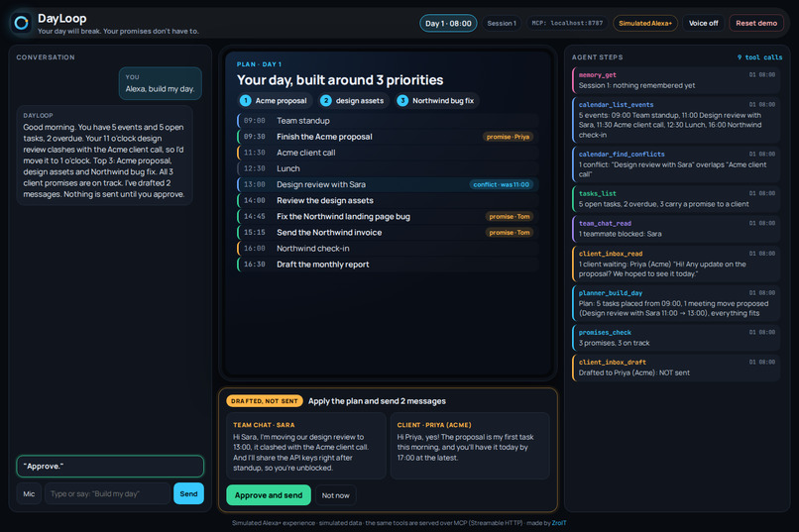The height and width of the screenshot is (532, 799).
Task: Click the 'Type or say' message input
Action: 107,493
